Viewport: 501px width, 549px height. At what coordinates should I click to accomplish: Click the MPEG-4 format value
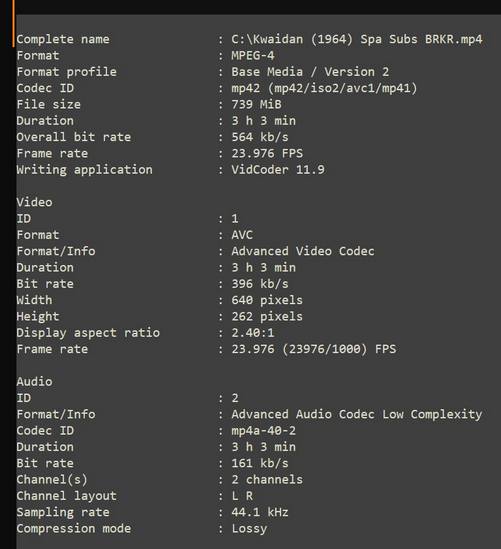(253, 55)
